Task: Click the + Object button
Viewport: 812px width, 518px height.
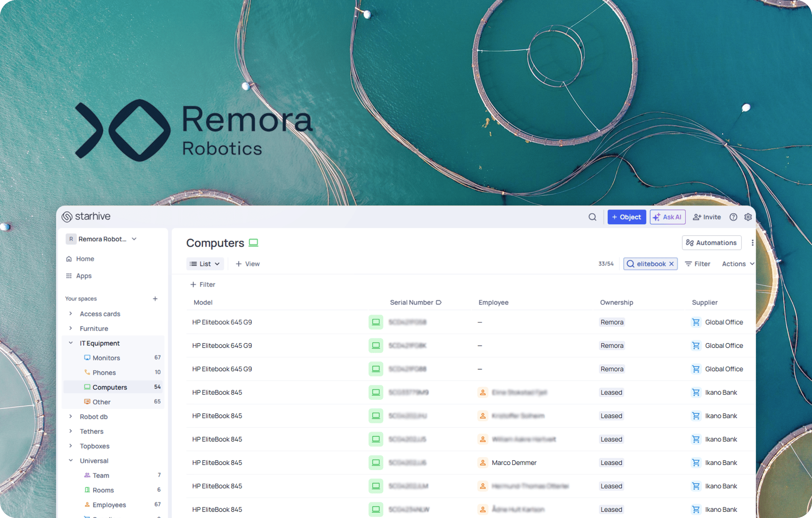Action: tap(626, 217)
